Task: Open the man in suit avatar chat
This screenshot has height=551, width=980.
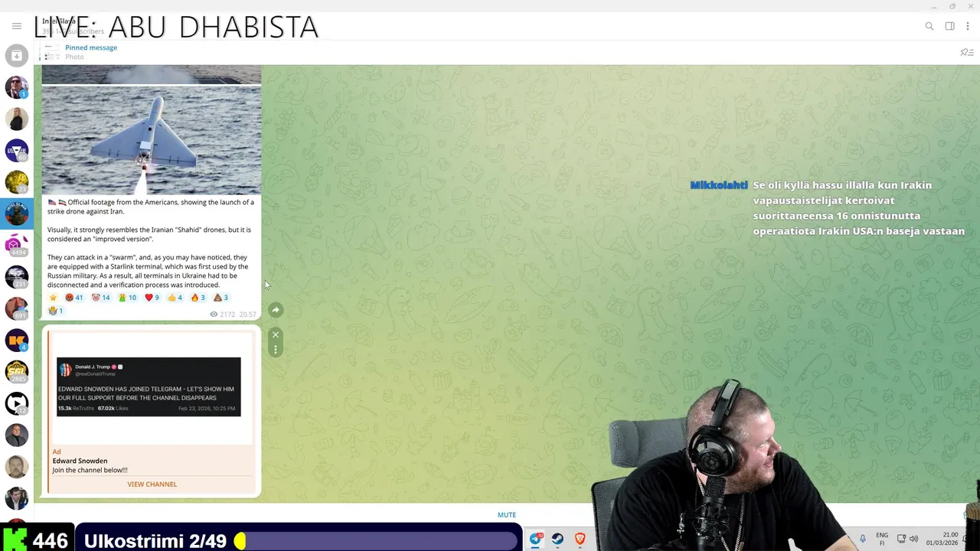Action: [x=17, y=435]
